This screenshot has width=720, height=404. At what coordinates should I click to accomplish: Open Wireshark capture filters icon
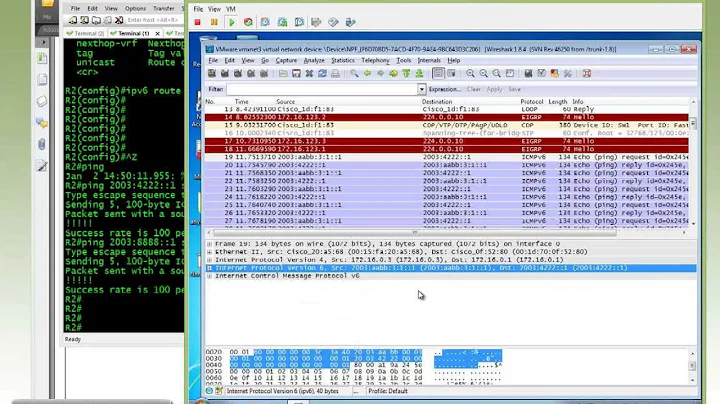[529, 73]
